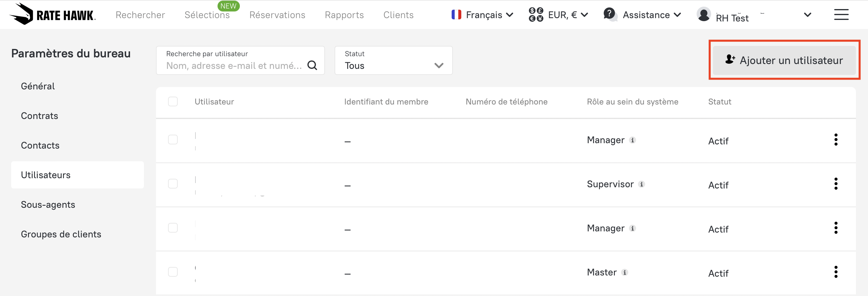Expand the RH Test account menu
868x296 pixels.
pyautogui.click(x=807, y=15)
